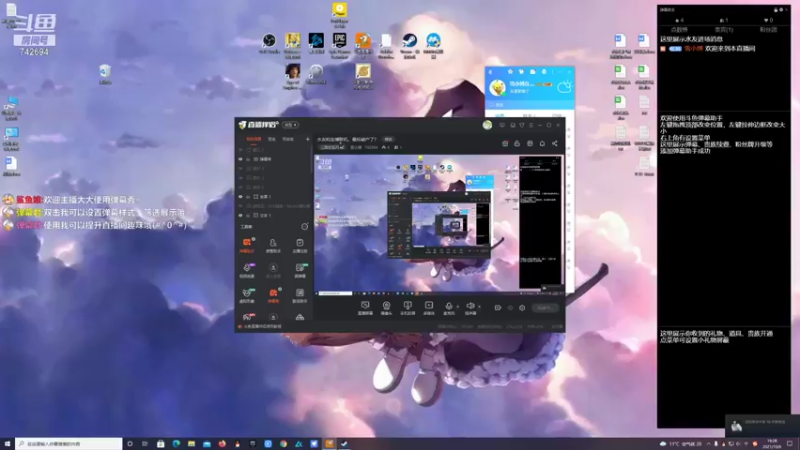
Task: Click the edit button beside room title
Action: coord(388,139)
